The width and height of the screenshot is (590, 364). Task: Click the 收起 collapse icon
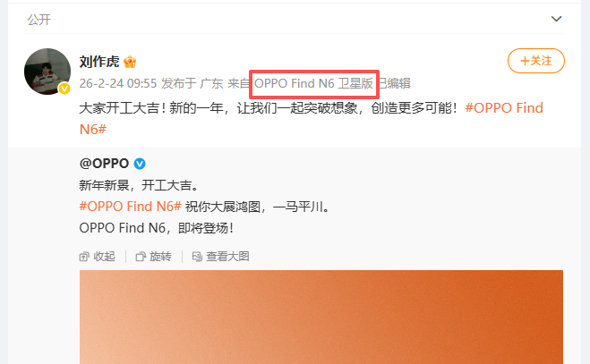coord(84,257)
